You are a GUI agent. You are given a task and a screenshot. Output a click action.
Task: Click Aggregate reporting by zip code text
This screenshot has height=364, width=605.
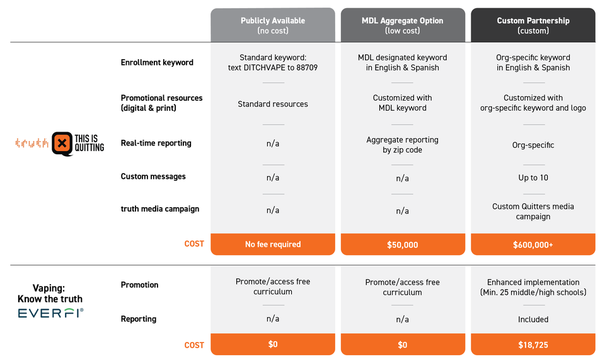[x=402, y=145]
